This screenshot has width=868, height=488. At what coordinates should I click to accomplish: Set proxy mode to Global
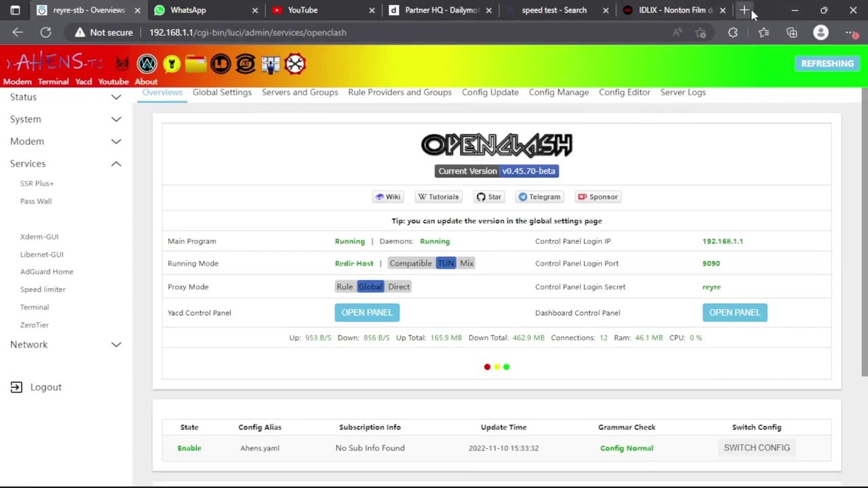tap(370, 287)
